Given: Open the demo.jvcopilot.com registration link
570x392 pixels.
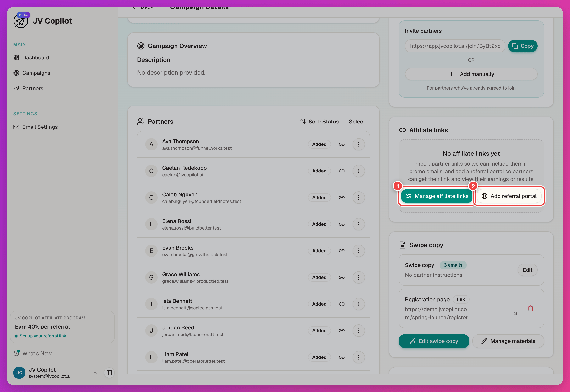Looking at the screenshot, I should [436, 313].
